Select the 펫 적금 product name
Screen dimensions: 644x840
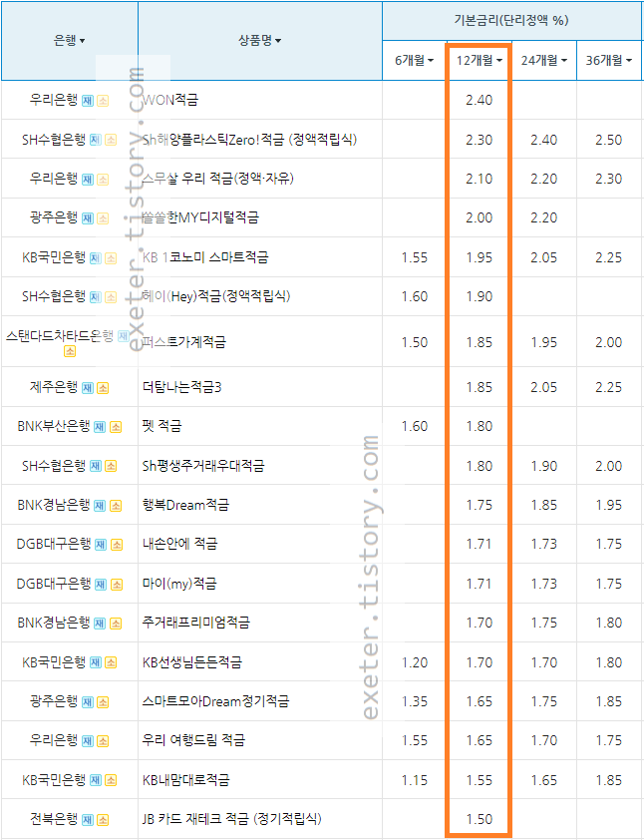(161, 426)
